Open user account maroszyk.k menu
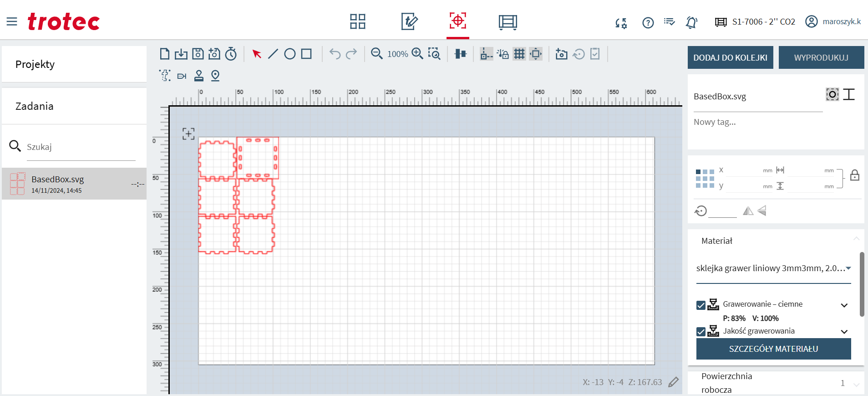The image size is (868, 396). click(833, 21)
